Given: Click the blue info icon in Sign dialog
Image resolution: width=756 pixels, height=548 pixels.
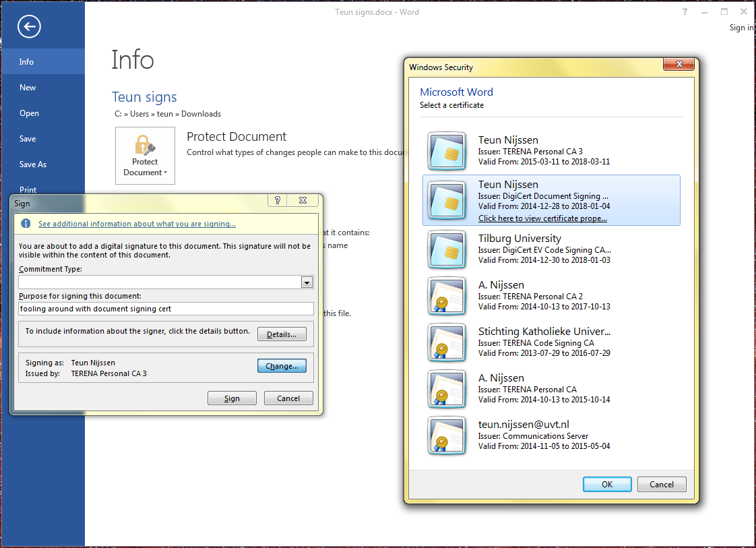Looking at the screenshot, I should (26, 224).
